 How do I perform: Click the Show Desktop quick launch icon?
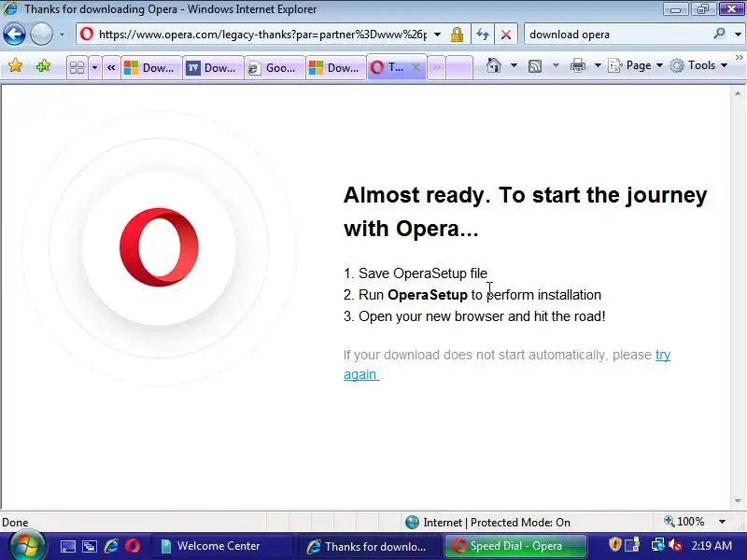click(67, 546)
